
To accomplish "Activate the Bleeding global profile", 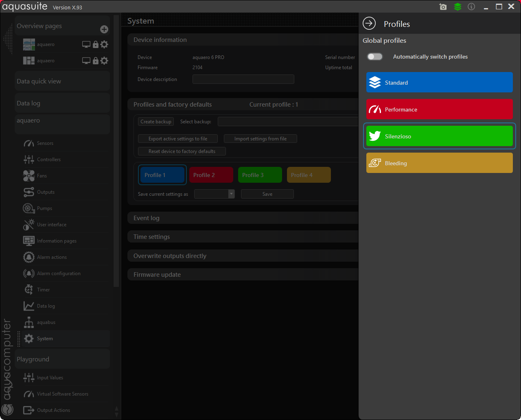I will pyautogui.click(x=440, y=163).
